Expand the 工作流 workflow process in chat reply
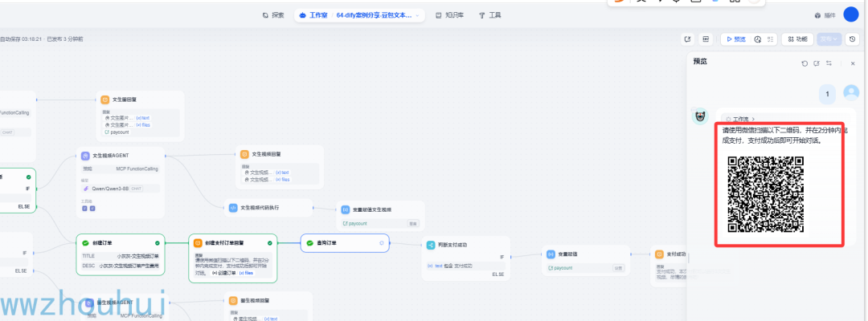868x321 pixels. tap(739, 119)
